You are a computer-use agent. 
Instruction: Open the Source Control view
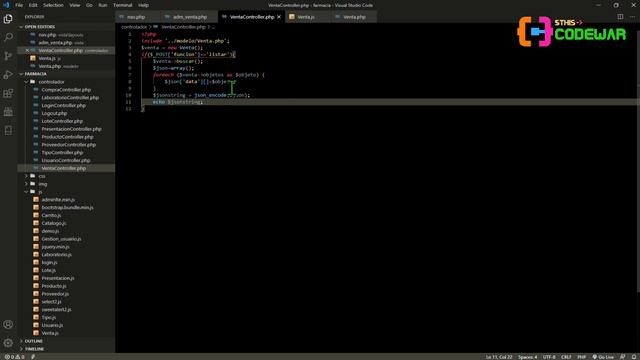8,56
